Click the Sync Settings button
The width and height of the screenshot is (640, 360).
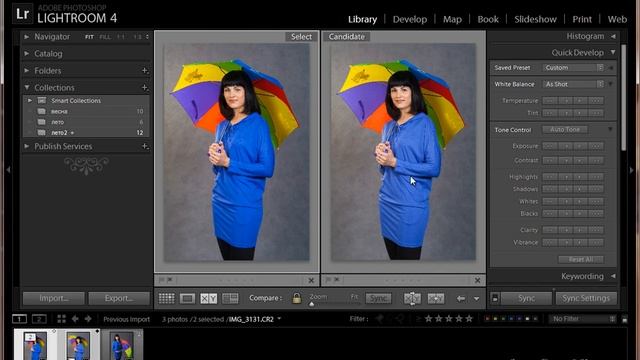(586, 298)
